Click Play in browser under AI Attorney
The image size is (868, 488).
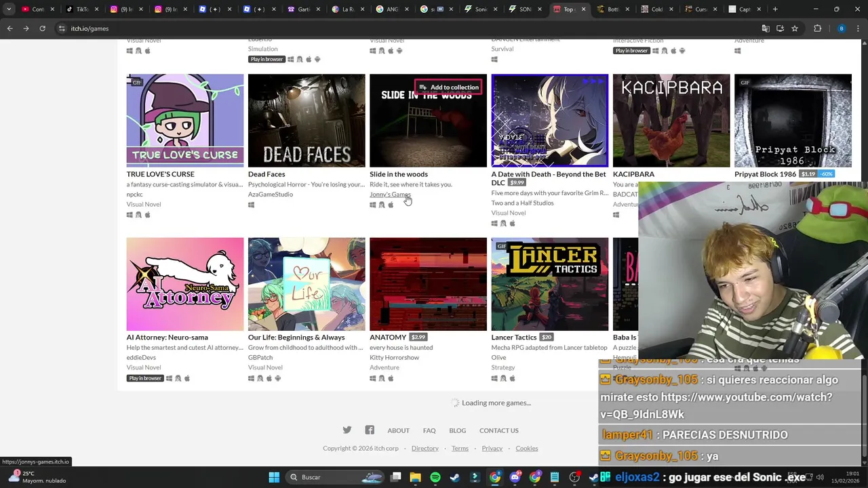click(x=144, y=378)
